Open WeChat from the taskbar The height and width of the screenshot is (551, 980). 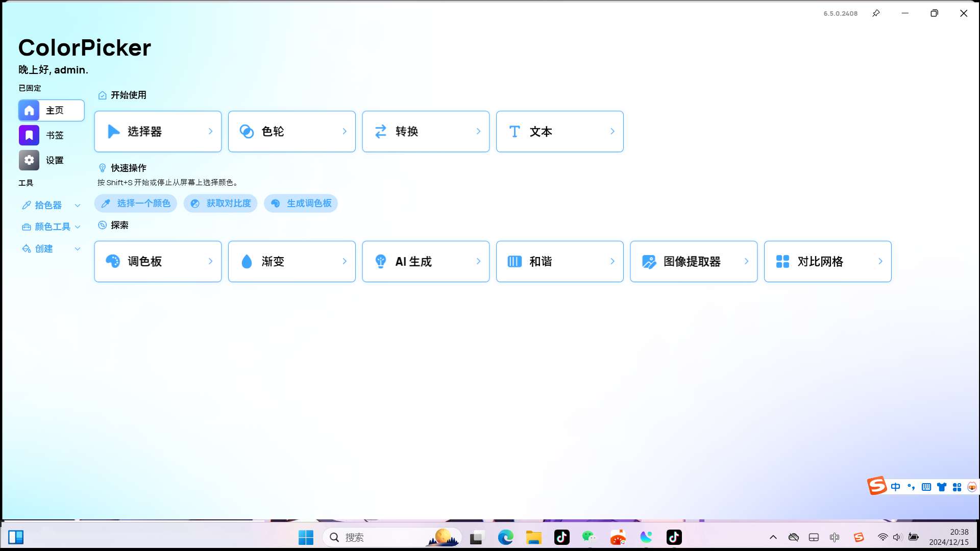point(589,537)
